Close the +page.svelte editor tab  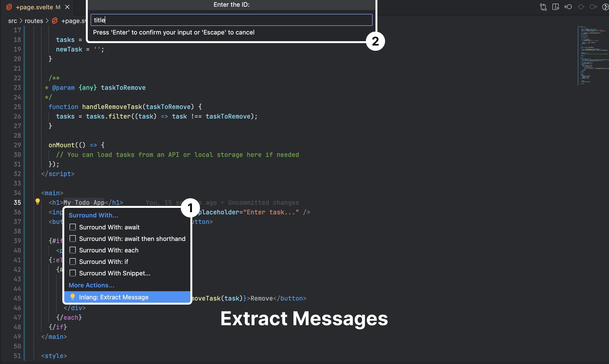67,7
